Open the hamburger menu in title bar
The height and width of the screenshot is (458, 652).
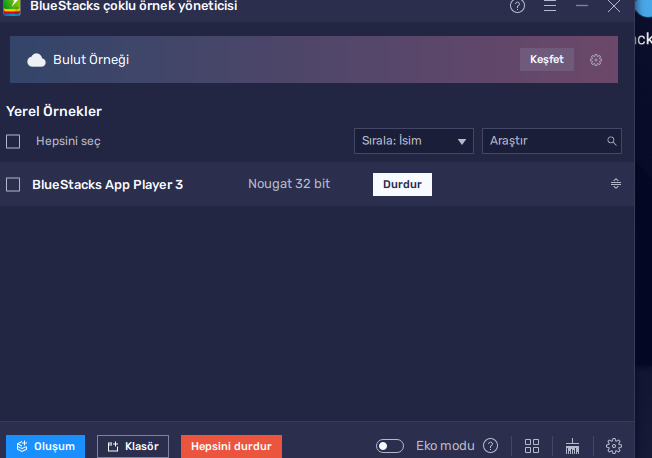click(550, 6)
